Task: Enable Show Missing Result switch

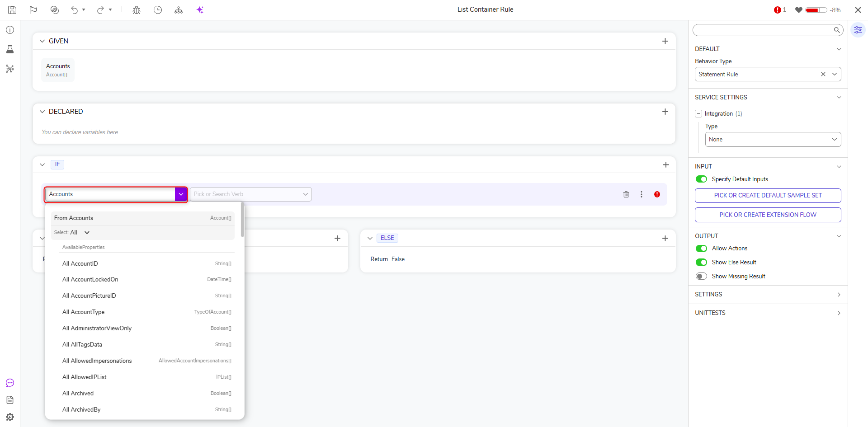Action: coord(701,277)
